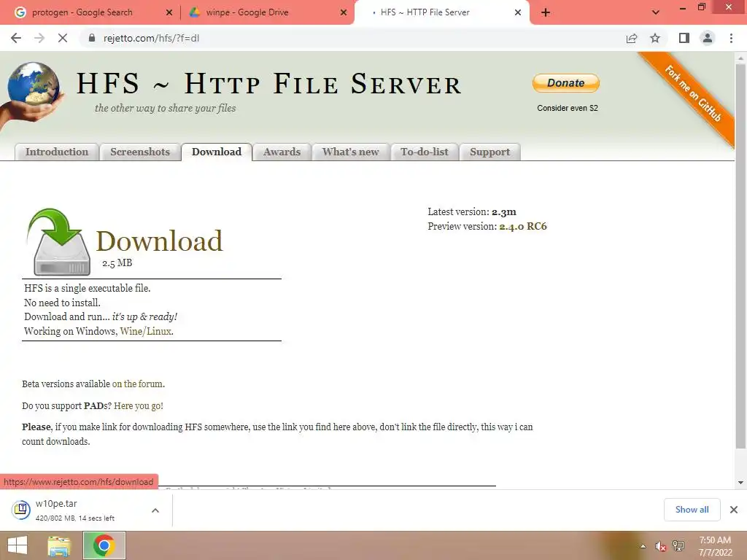Open the Awards tab
Screen dimensions: 747x560
point(282,152)
